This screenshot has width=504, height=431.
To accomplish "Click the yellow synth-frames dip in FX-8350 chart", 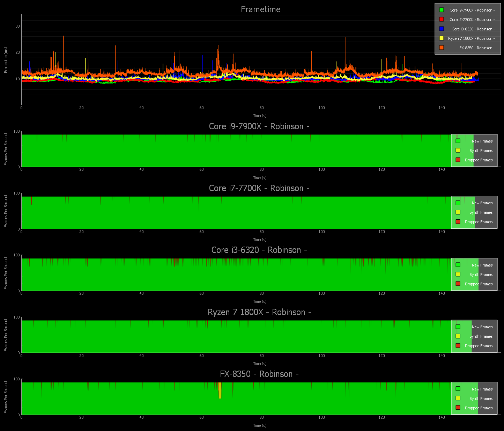I will click(x=220, y=390).
